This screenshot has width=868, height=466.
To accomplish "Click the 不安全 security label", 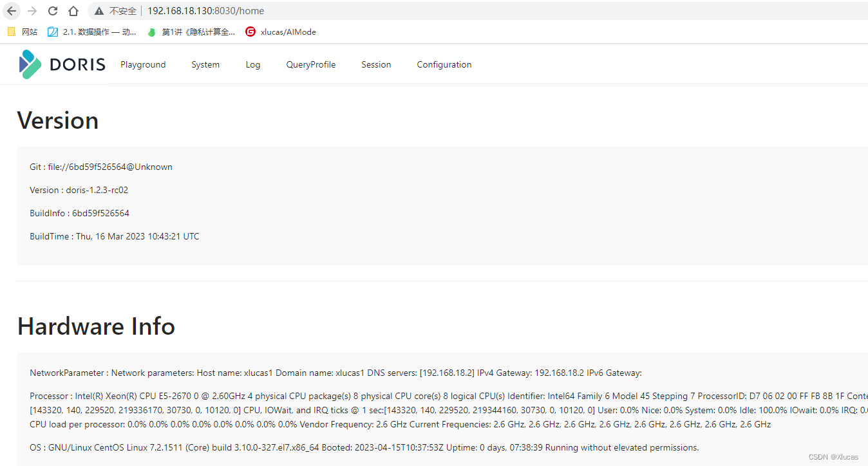I will click(x=123, y=11).
